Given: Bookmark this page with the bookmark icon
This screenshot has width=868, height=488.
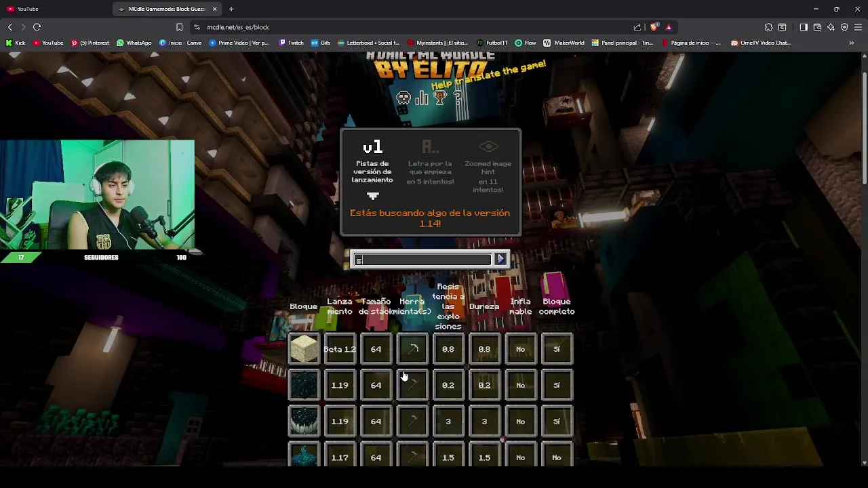Looking at the screenshot, I should [179, 27].
